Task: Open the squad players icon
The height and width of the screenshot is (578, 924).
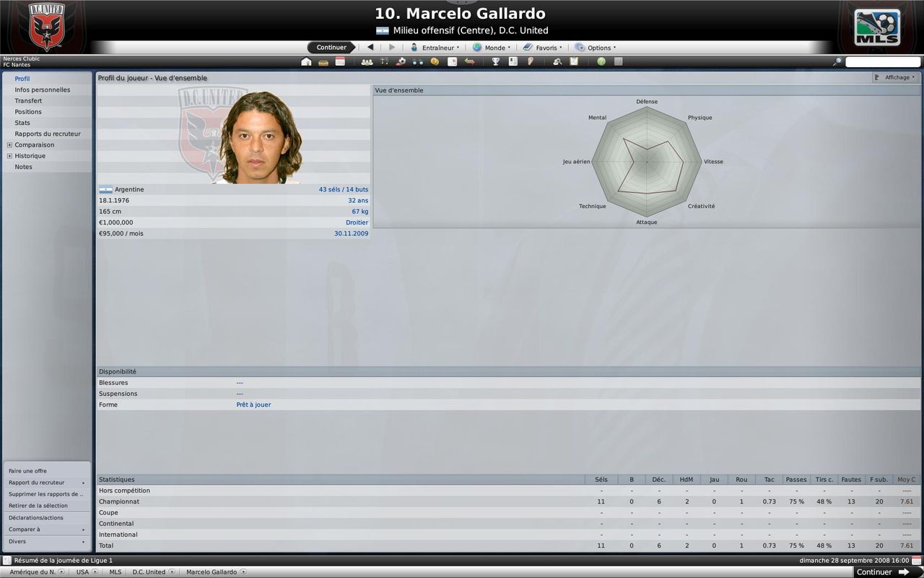Action: [x=367, y=62]
